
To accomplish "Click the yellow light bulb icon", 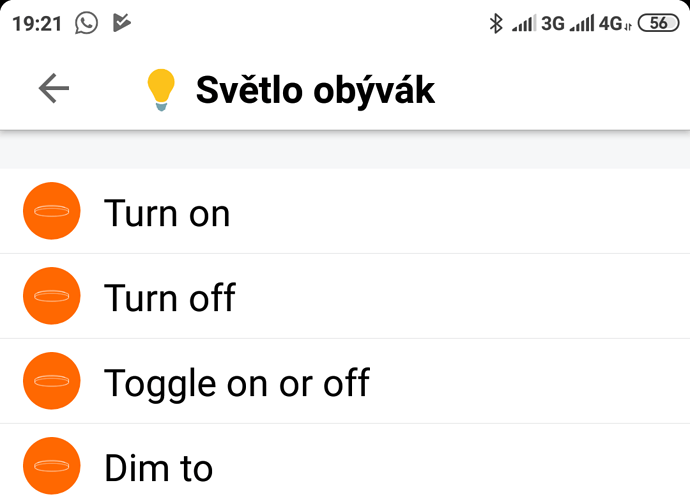I will coord(160,90).
